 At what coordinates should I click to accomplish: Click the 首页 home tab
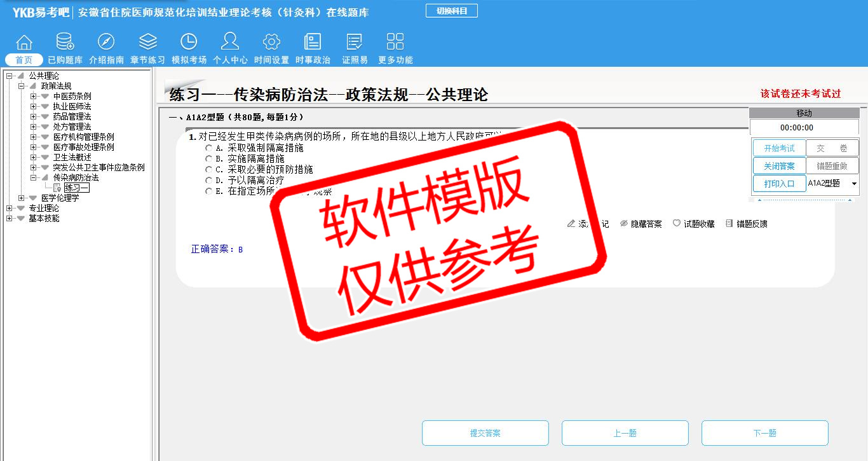pos(24,60)
